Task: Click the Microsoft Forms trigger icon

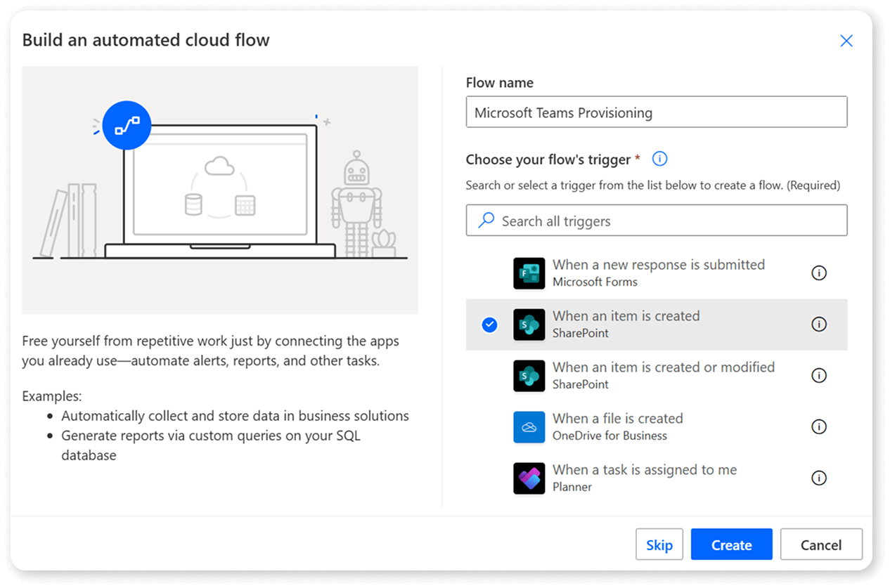Action: (529, 273)
